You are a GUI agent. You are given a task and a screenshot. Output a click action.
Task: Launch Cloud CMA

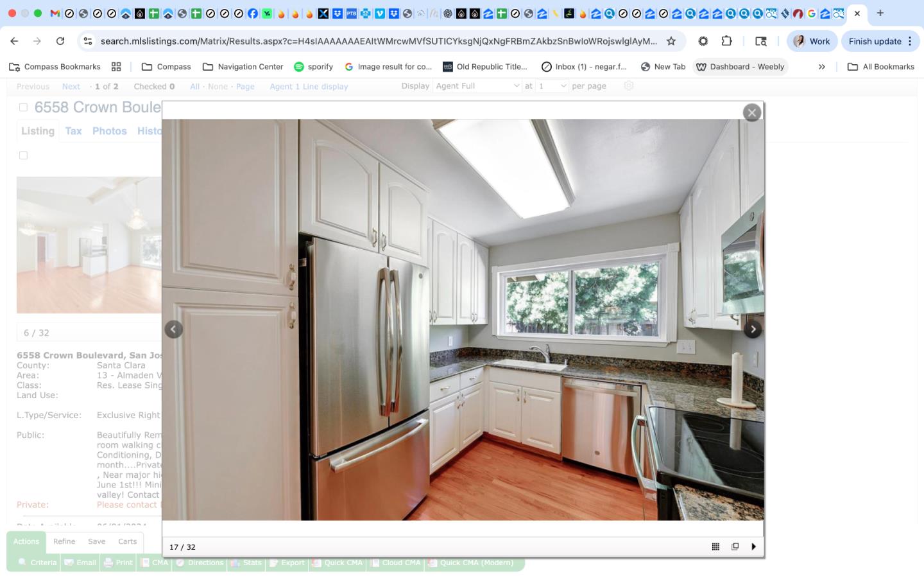coord(395,563)
